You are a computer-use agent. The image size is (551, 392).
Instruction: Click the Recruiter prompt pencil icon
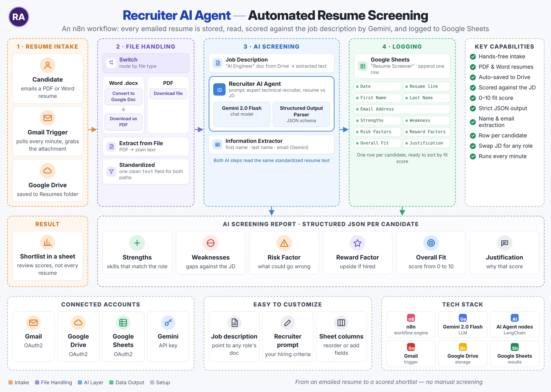click(288, 323)
